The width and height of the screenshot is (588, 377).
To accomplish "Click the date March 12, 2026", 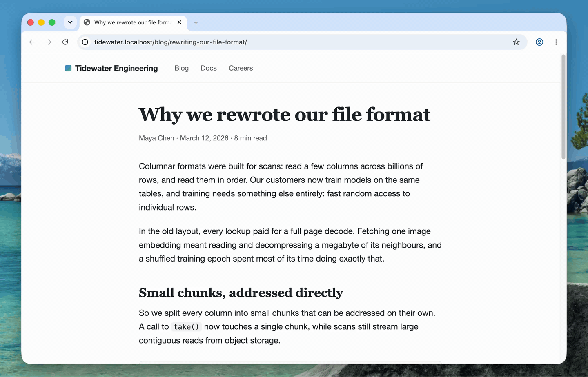I will tap(204, 138).
